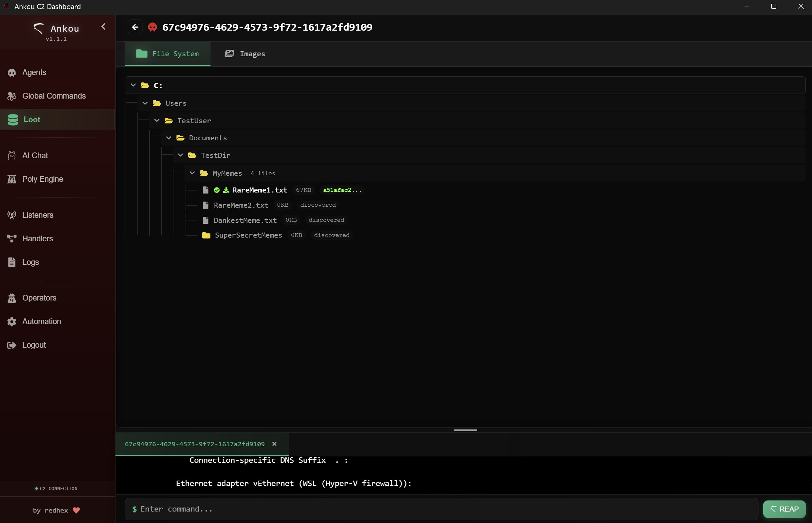Switch to the Images tab
Image resolution: width=812 pixels, height=523 pixels.
(x=245, y=53)
